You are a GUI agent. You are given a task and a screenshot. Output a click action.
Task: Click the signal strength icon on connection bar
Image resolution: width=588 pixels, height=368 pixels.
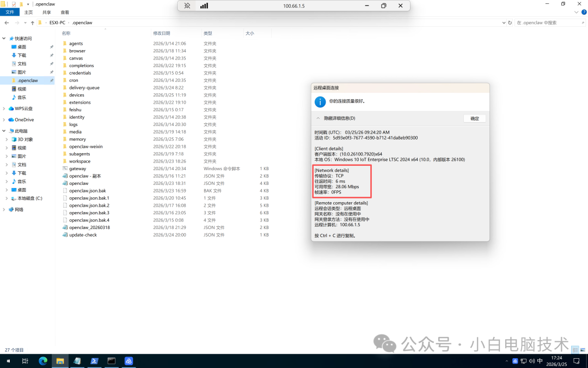click(x=204, y=5)
